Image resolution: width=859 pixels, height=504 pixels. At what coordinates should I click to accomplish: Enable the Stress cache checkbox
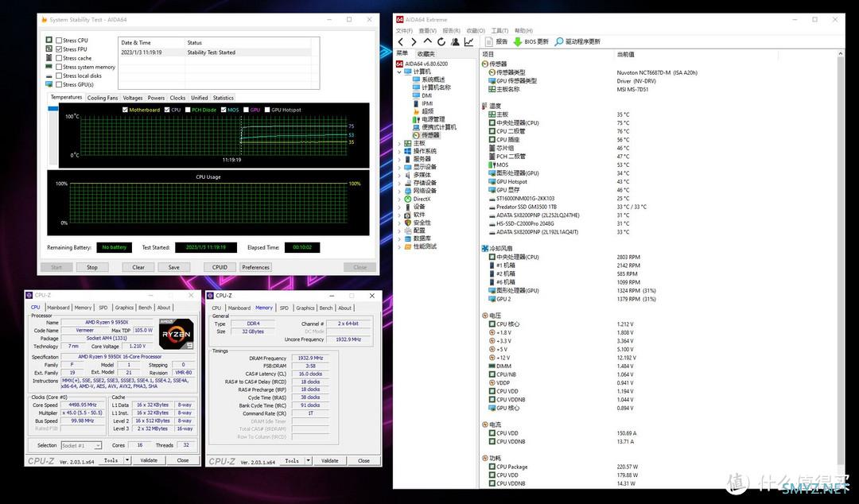pos(59,57)
